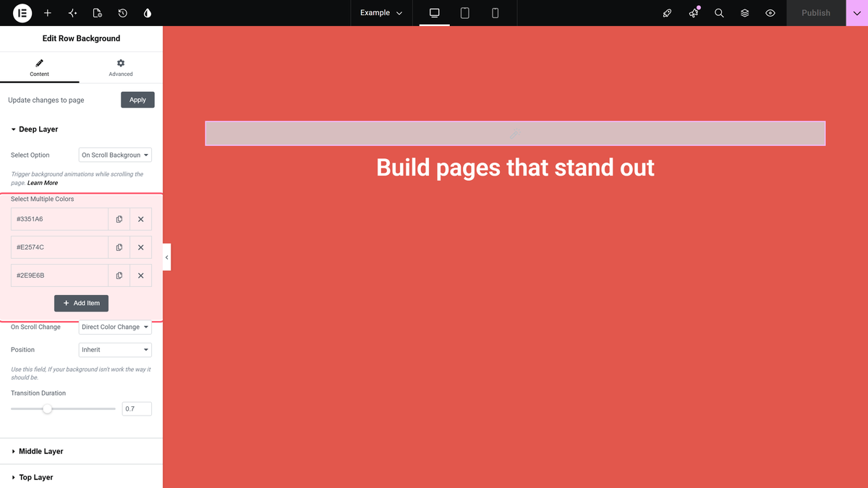Open the publish options arrow

(x=856, y=13)
